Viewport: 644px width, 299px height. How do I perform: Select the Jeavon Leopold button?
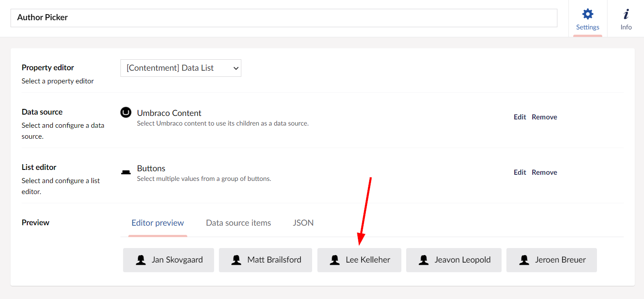point(454,260)
